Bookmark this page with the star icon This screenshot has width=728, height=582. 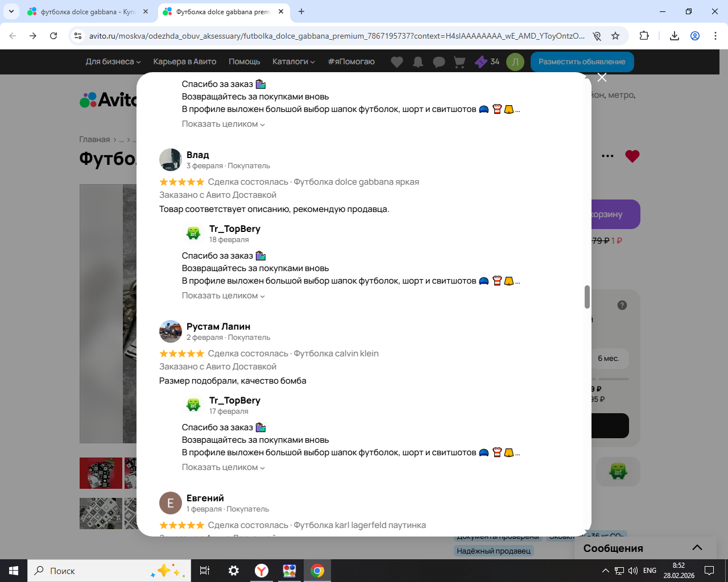pyautogui.click(x=615, y=36)
